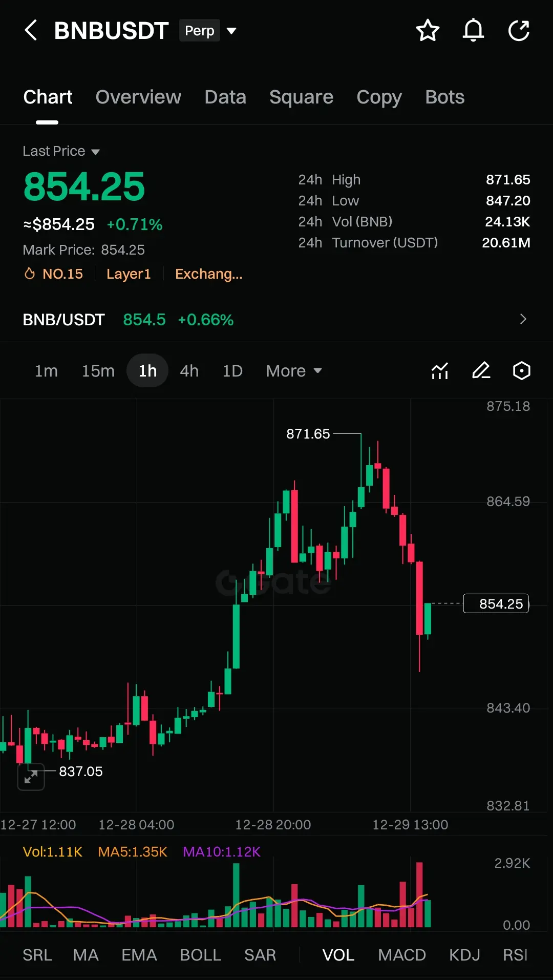Select KDJ sub-indicator
The height and width of the screenshot is (980, 553).
pos(464,955)
